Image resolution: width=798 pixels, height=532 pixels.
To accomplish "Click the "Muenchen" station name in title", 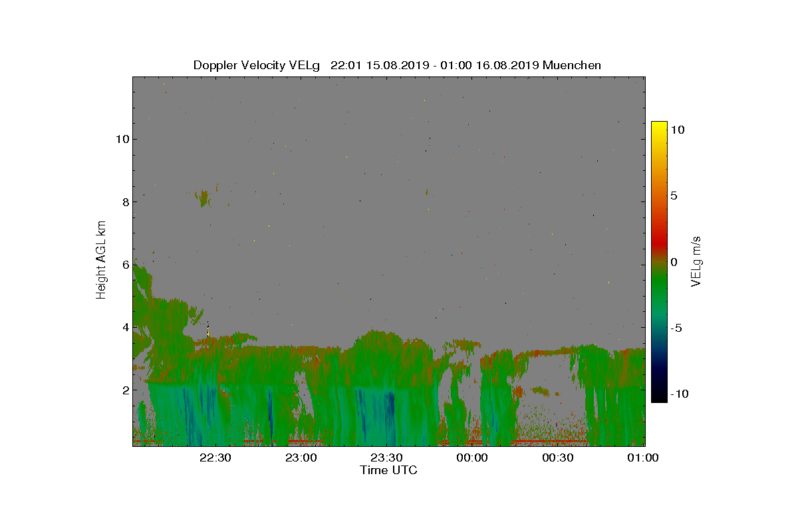I will coord(572,65).
